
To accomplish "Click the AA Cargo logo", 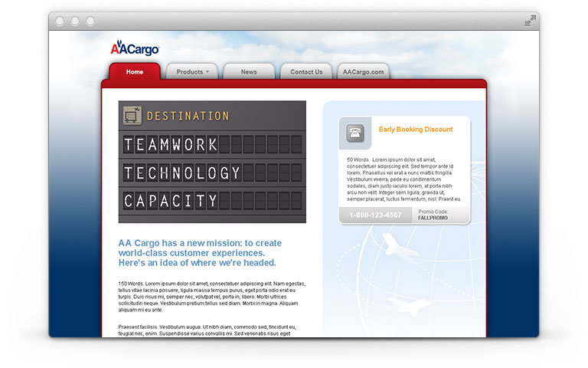I will coord(135,48).
